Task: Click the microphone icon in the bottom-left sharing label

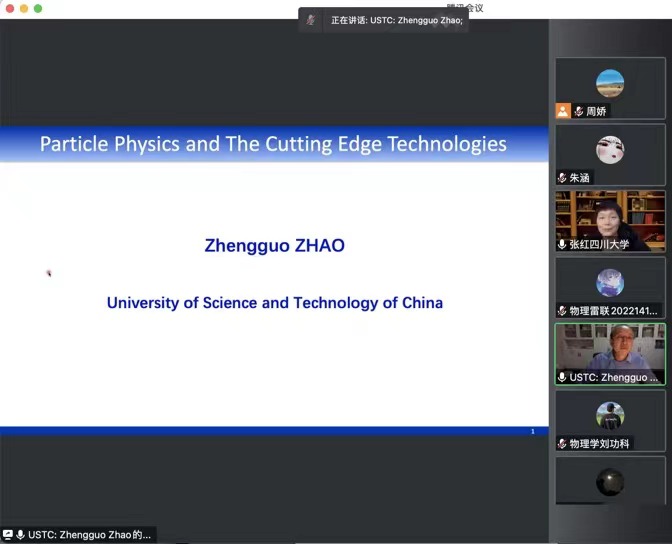Action: coord(20,535)
